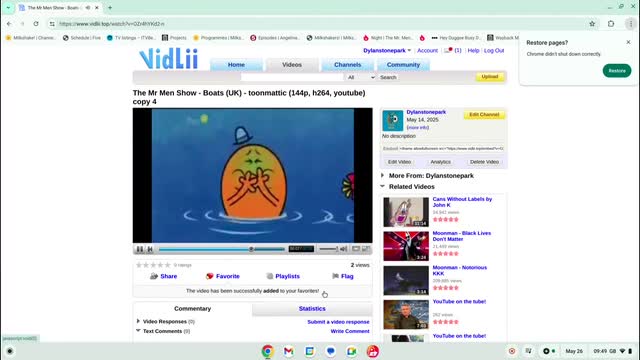Open video Analytics button
Screen dimensions: 640x360
(x=440, y=162)
